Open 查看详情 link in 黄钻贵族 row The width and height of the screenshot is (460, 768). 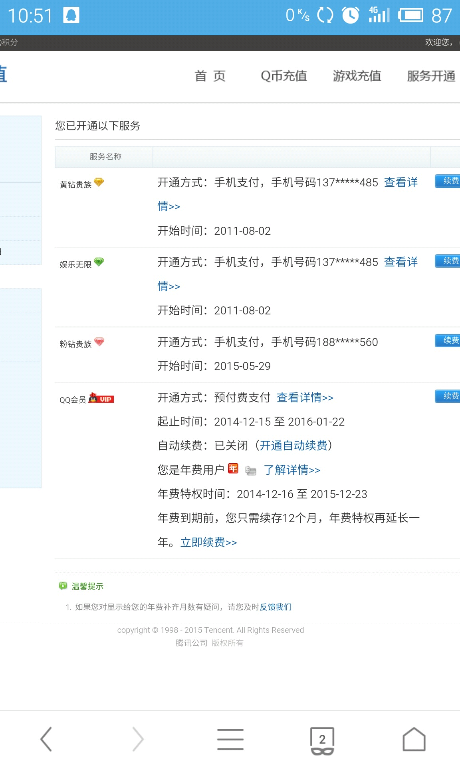click(x=401, y=182)
